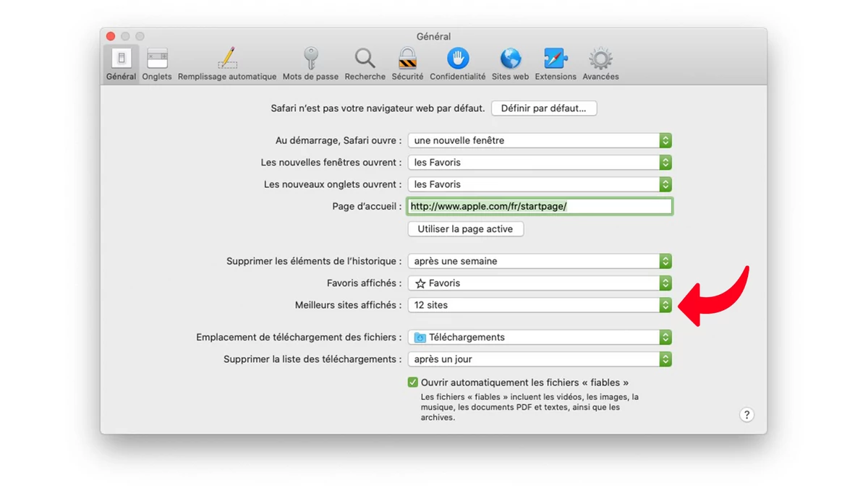Open the Favoris affichés dropdown

pos(540,283)
